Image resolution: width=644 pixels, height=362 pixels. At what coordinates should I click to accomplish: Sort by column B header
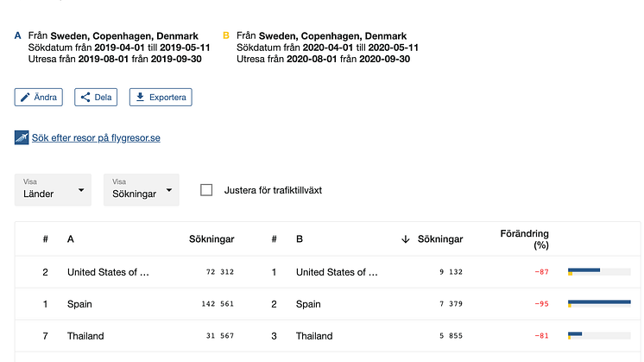(x=300, y=239)
